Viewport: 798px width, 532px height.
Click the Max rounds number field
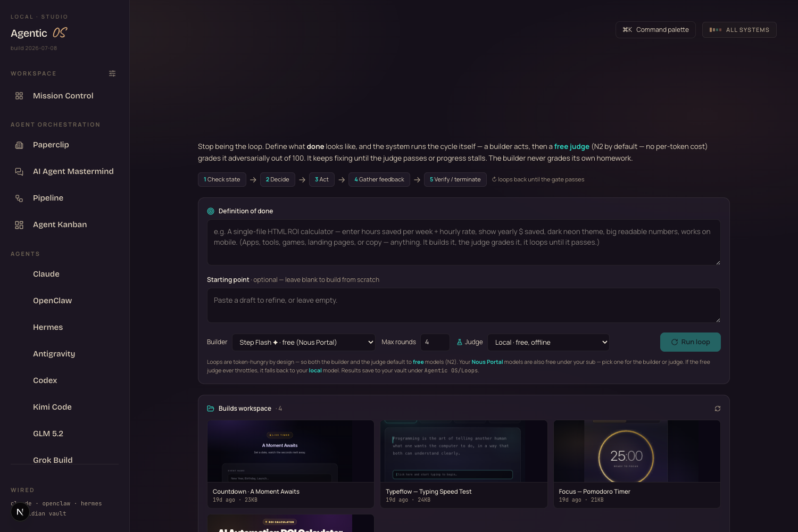coord(435,342)
